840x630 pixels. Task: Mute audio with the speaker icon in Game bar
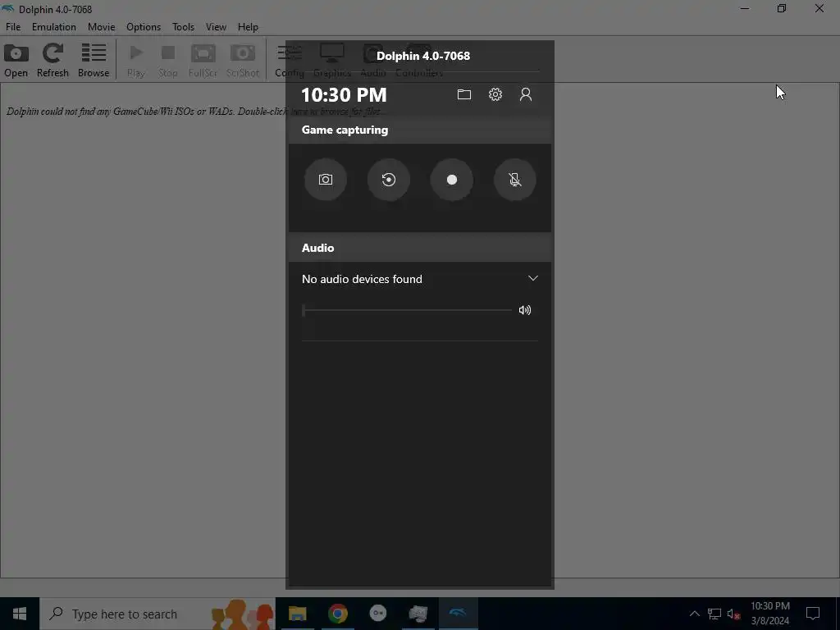coord(525,310)
